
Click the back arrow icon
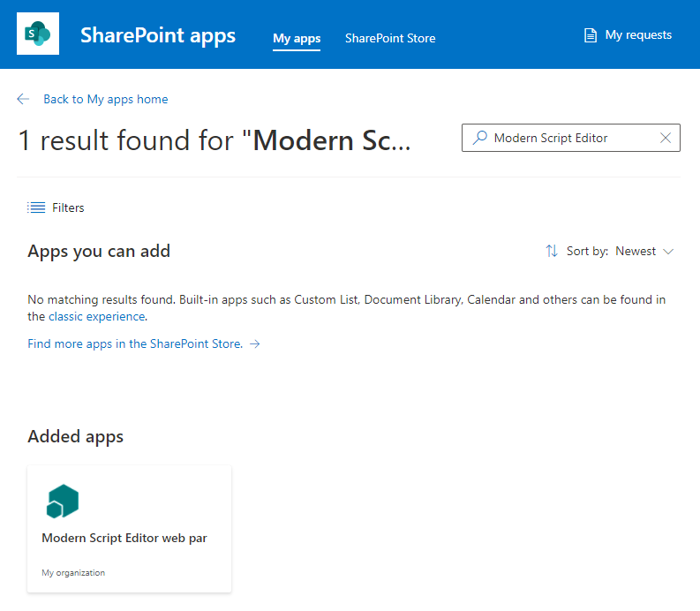(23, 99)
